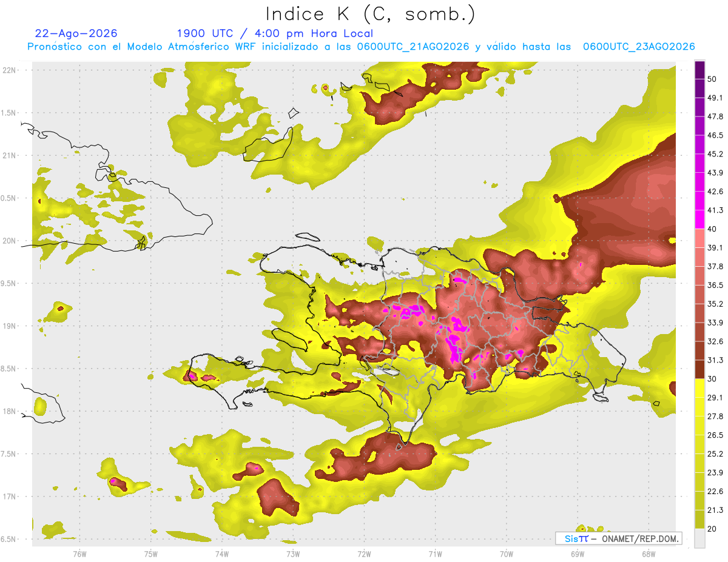Image resolution: width=728 pixels, height=562 pixels.
Task: Click the legend value "43.9"
Action: point(715,173)
